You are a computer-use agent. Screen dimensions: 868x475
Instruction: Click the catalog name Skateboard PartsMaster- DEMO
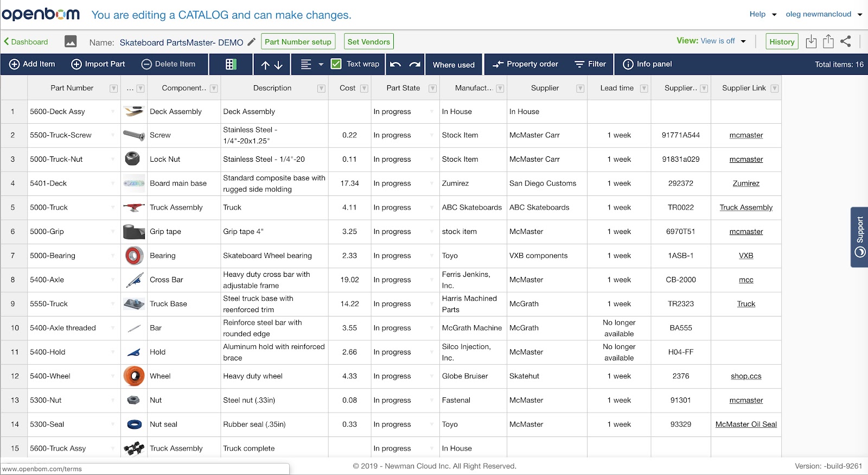(x=181, y=42)
